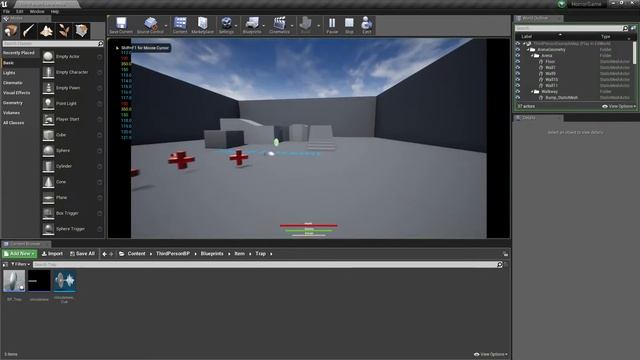Select the Paint mode brush icon
The width and height of the screenshot is (640, 360).
coord(28,31)
